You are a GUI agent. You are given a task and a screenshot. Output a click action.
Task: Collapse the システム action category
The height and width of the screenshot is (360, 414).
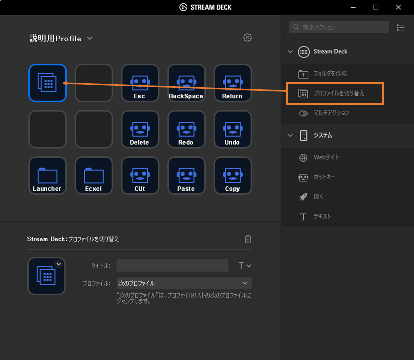tap(290, 135)
